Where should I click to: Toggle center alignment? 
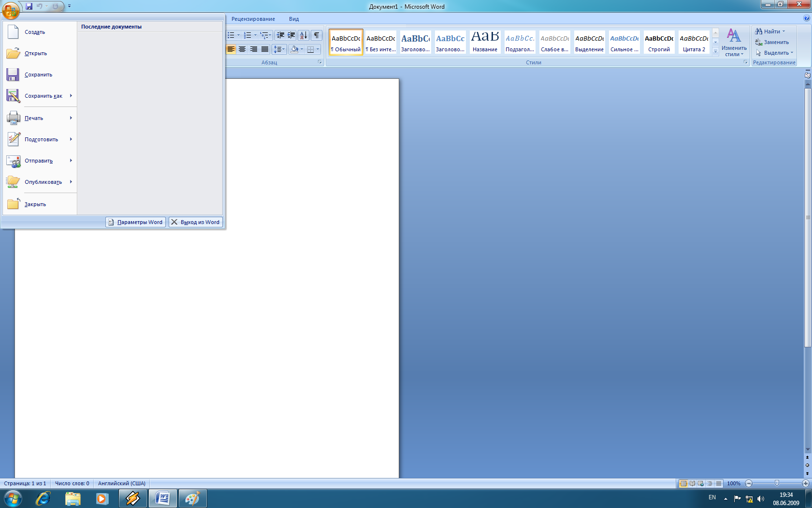(x=242, y=49)
